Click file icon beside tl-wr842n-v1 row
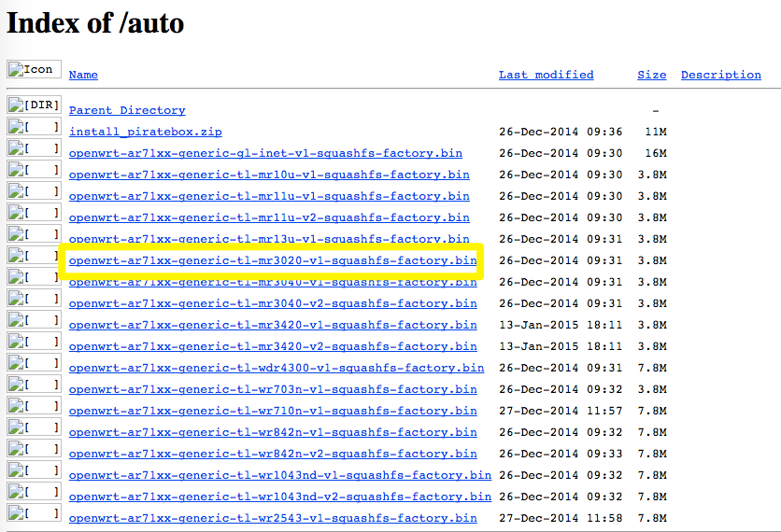 click(34, 426)
